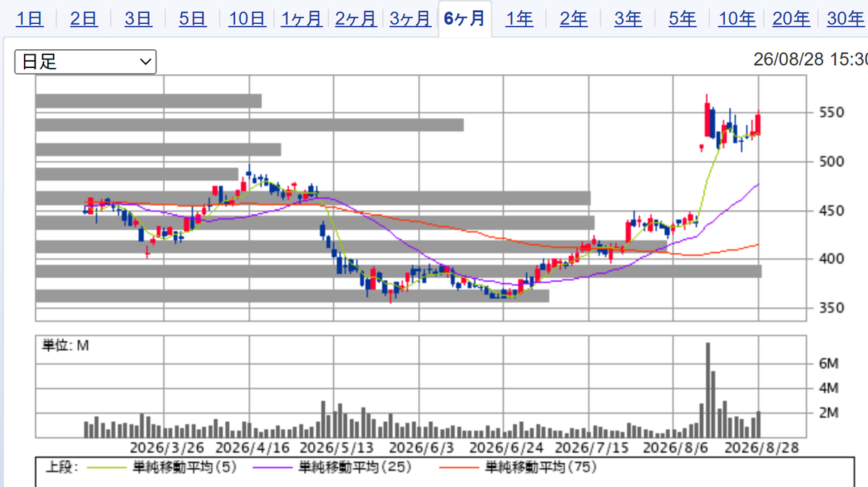This screenshot has height=487, width=868.
Task: Click the 上段: legend label
Action: click(x=61, y=467)
